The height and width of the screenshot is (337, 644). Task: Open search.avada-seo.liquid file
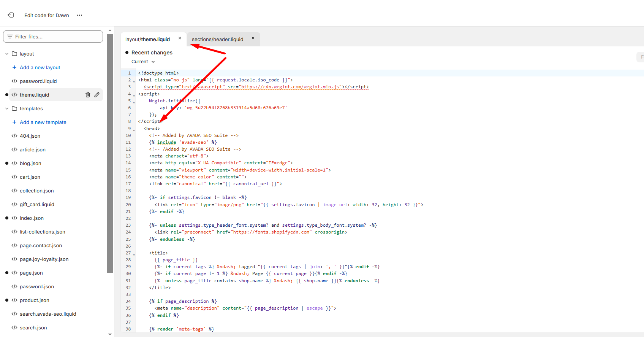(48, 314)
